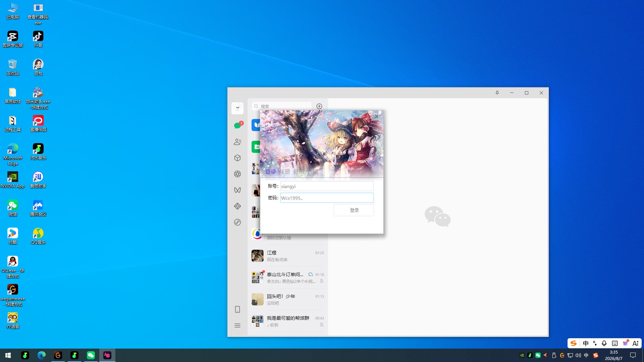Open the Mini Programs icon in sidebar

pos(237,206)
